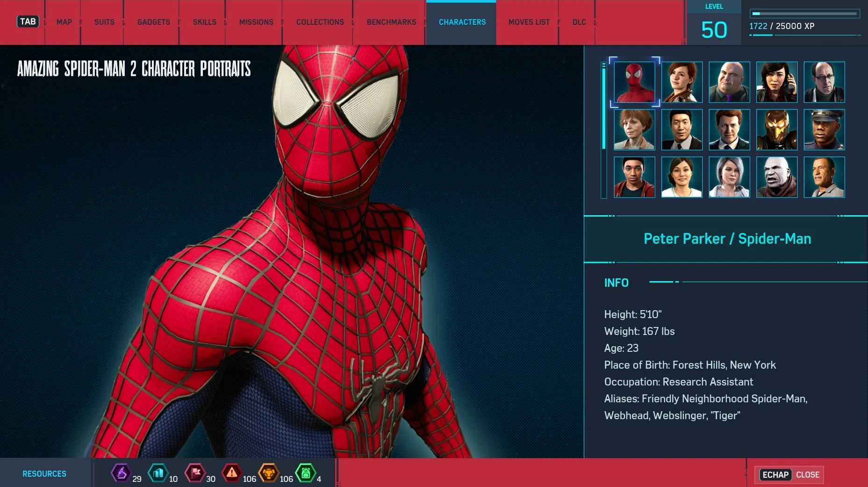Screen dimensions: 868x487
Task: Open the BENCHMARKS tab
Action: [x=391, y=22]
